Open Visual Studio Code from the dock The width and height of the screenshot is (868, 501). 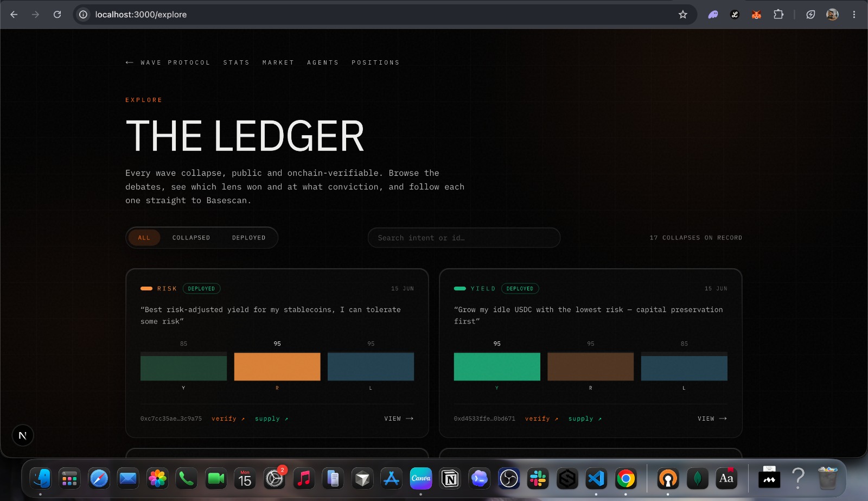click(596, 479)
